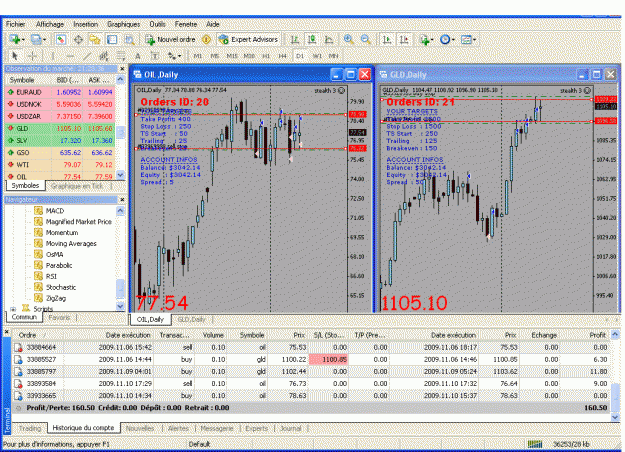Expand the Scripts tree node
Viewport: 625px width, 452px height.
tap(13, 309)
